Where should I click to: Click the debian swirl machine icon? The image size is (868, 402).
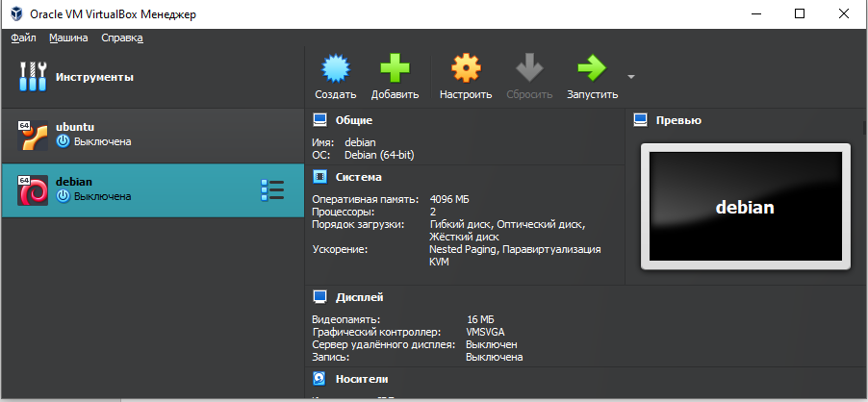coord(32,190)
